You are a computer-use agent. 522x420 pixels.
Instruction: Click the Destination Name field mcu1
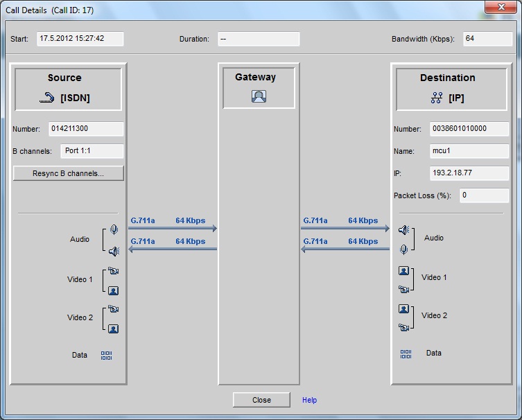tap(469, 151)
